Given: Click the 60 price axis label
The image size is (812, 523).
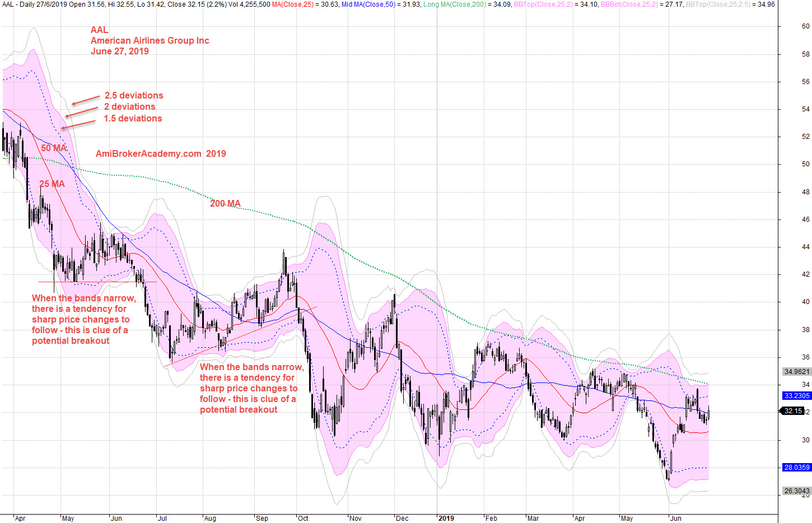Looking at the screenshot, I should tap(805, 26).
